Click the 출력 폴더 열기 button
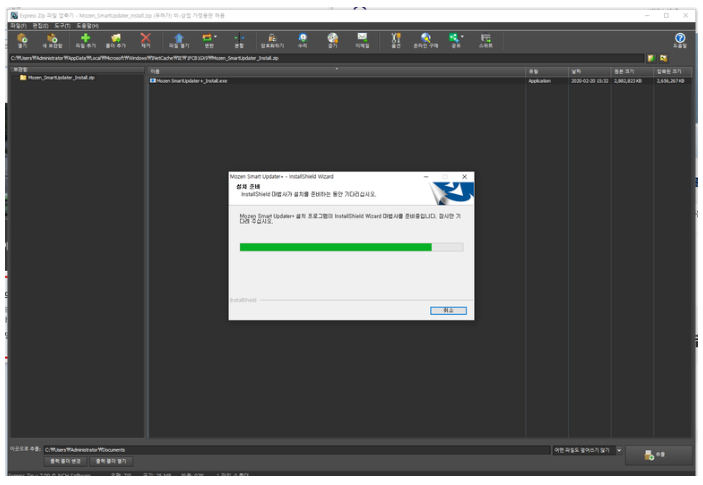The image size is (703, 485). pyautogui.click(x=111, y=461)
